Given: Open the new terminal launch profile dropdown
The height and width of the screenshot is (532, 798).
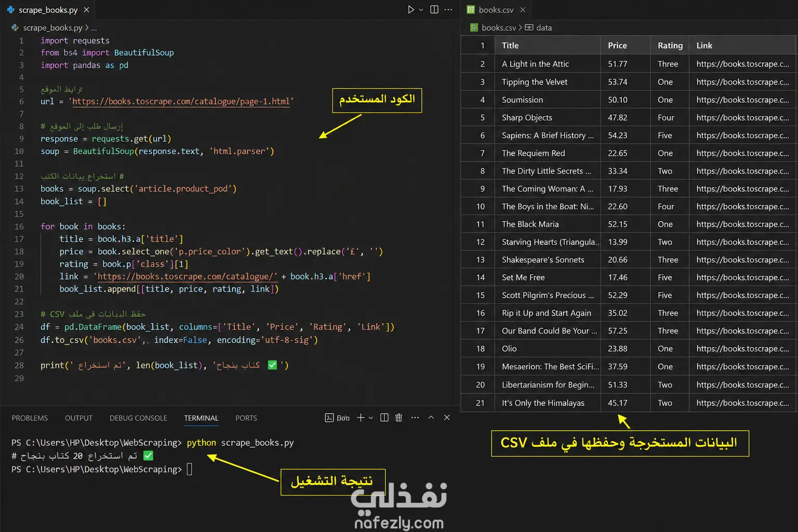Looking at the screenshot, I should click(371, 418).
